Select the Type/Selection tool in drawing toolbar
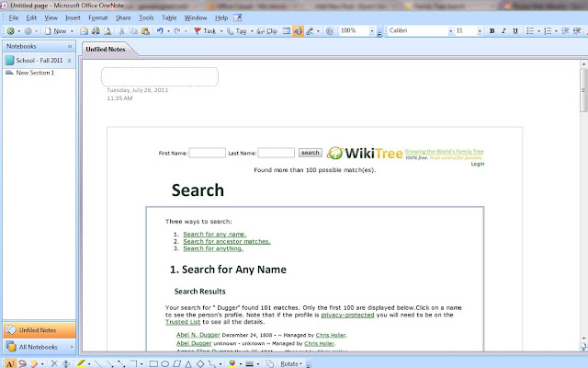Viewport: 588px width, 368px height. click(10, 363)
